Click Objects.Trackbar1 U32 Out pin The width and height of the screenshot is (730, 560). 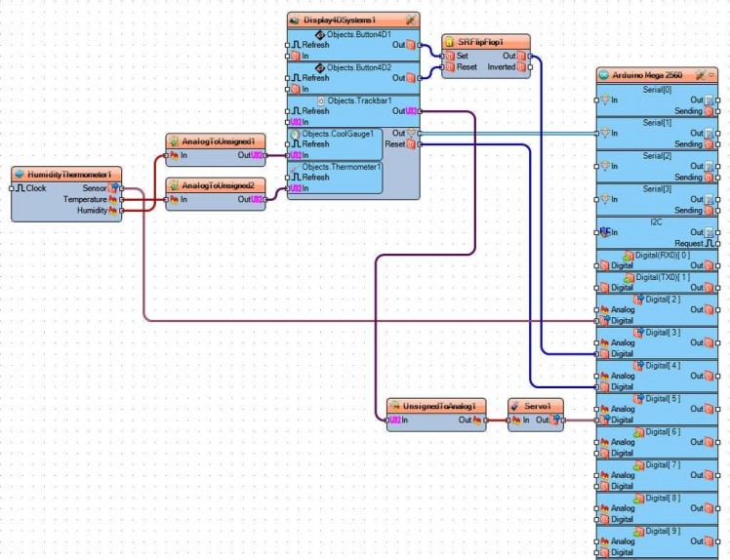tap(412, 111)
